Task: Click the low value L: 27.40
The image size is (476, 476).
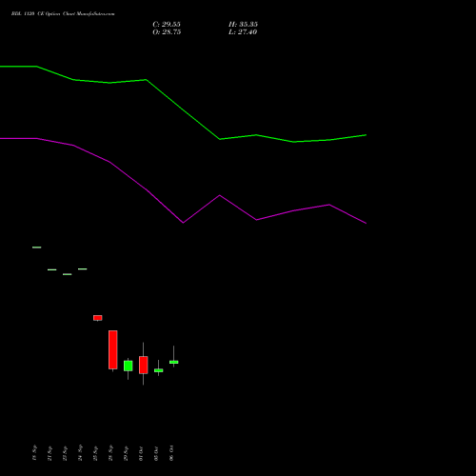Action: 243,32
